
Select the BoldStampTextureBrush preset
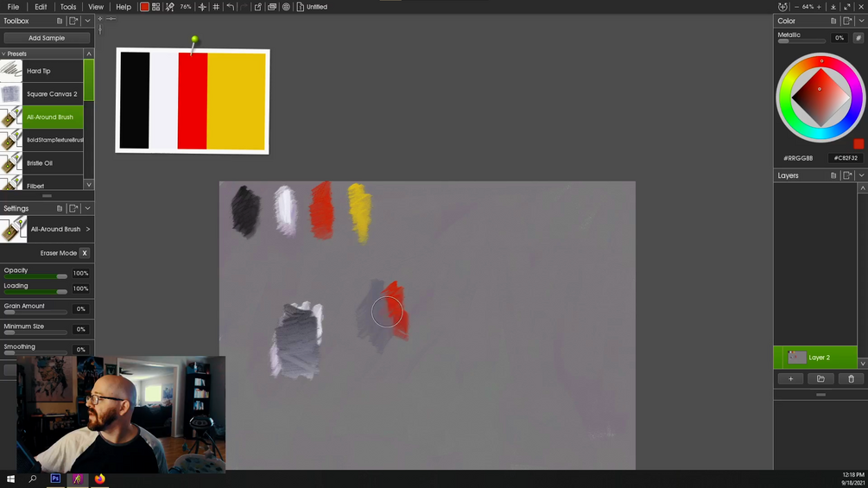41,140
